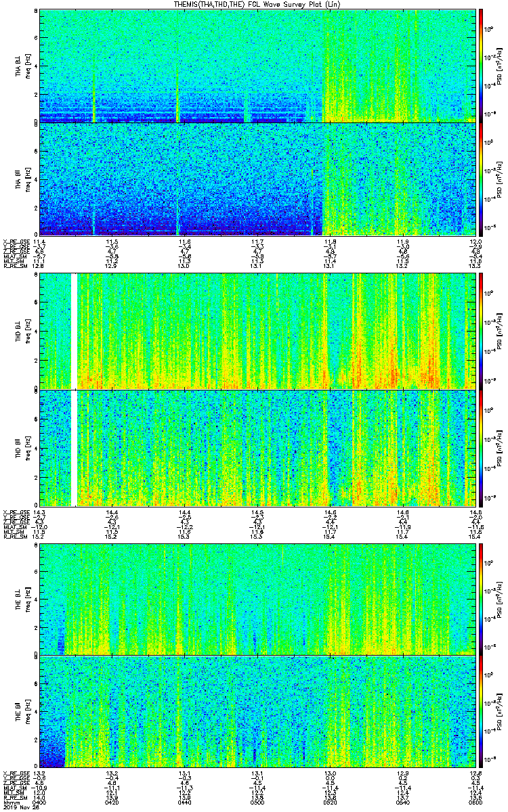Click the PSD [nT²/Hz] label beside THE B-parallel
Viewport: 508px width, 812px height.
501,712
